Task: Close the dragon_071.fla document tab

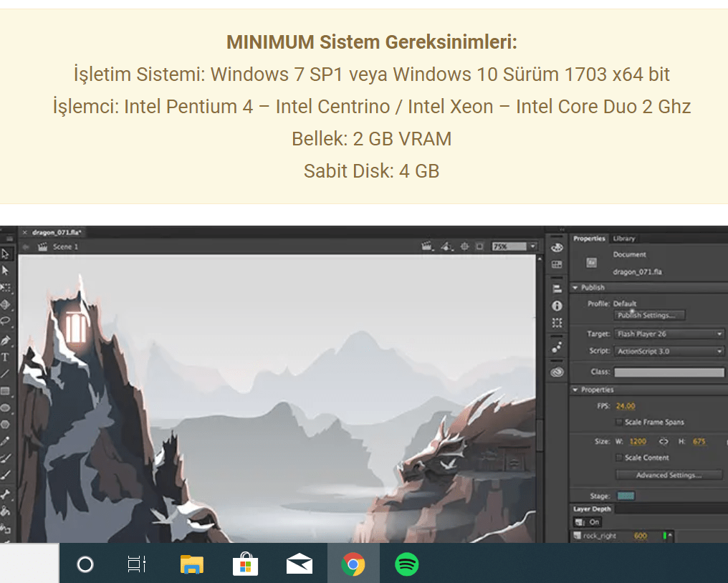Action: coord(25,232)
